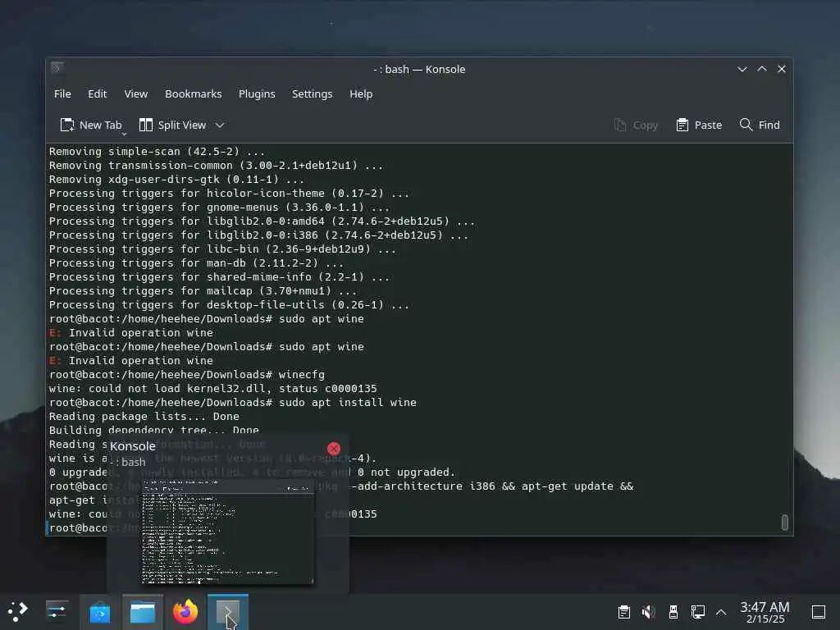Open the KDE application launcher
840x630 pixels.
(x=18, y=611)
